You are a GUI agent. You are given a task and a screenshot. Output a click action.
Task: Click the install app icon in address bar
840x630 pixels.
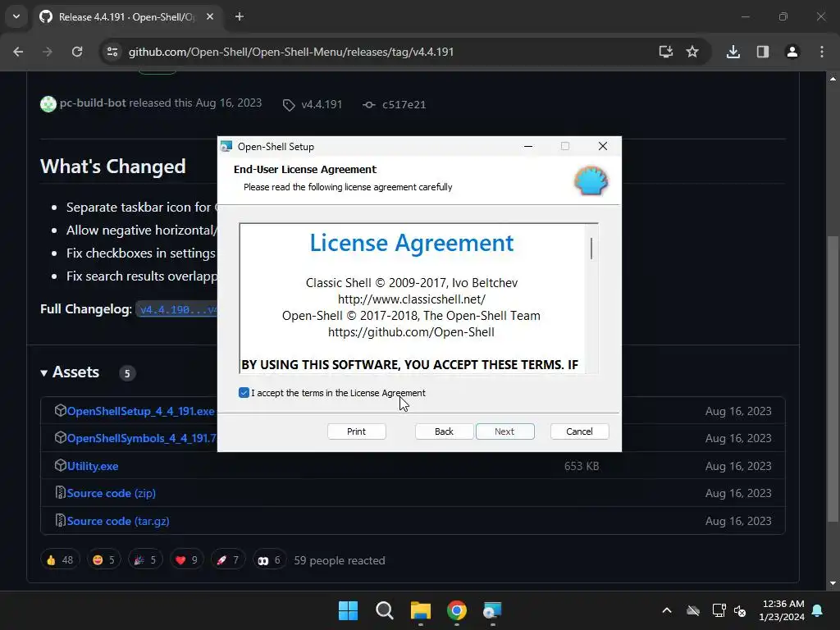click(x=666, y=52)
